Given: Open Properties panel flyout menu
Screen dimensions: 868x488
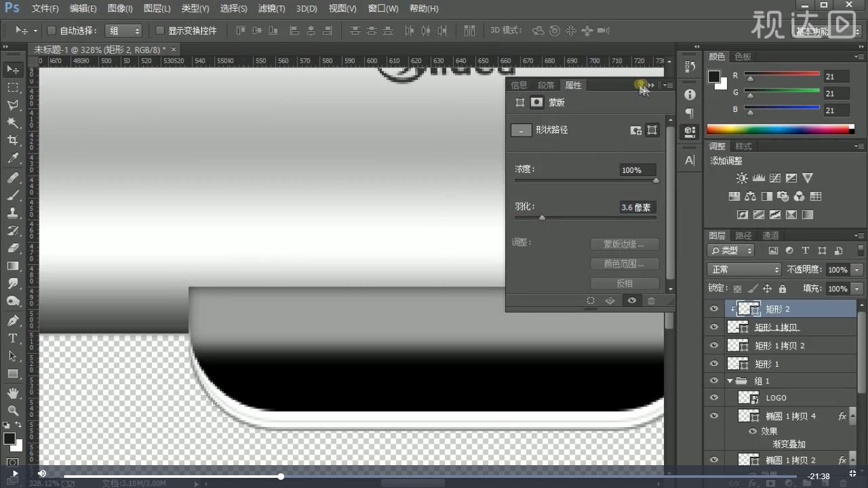Looking at the screenshot, I should [x=668, y=85].
